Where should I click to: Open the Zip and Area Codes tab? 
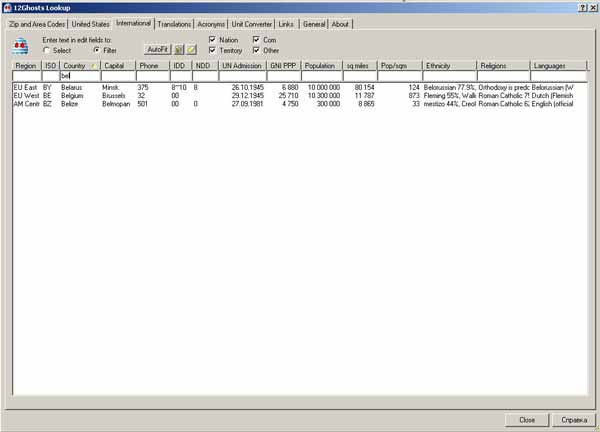tap(37, 24)
